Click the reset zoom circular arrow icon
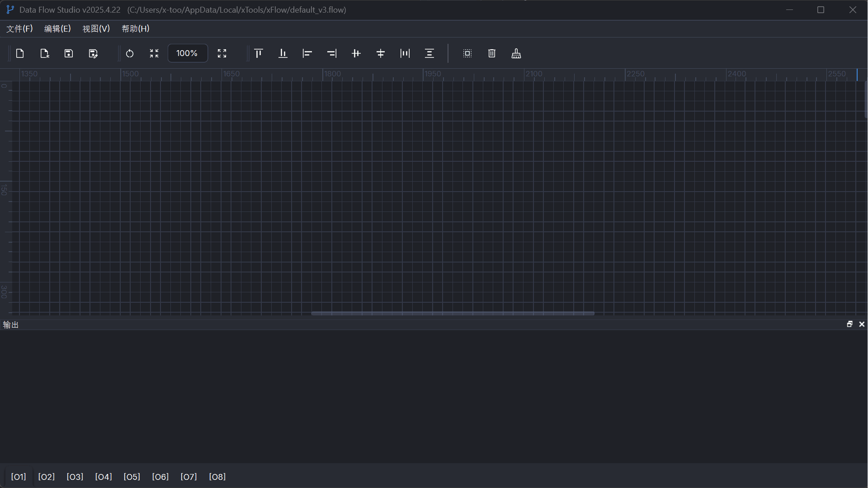This screenshot has height=488, width=868. tap(130, 53)
